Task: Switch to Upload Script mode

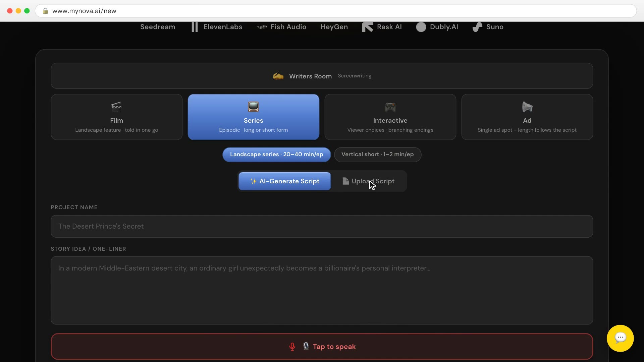Action: point(368,181)
